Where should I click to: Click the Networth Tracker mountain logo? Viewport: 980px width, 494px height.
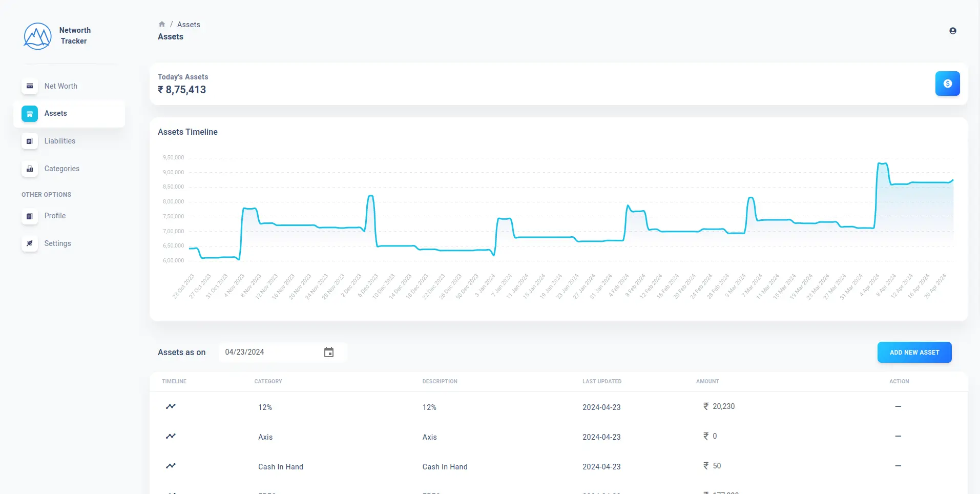click(37, 36)
